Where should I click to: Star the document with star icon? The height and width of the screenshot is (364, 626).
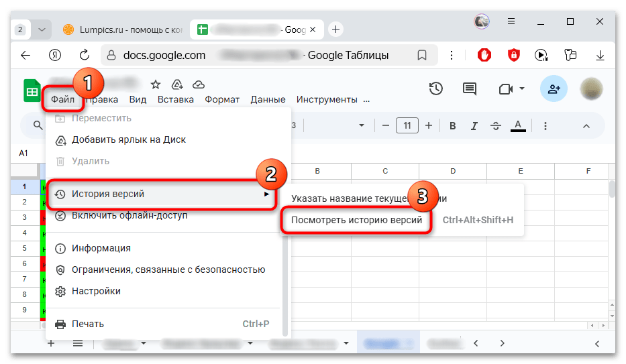tap(156, 84)
